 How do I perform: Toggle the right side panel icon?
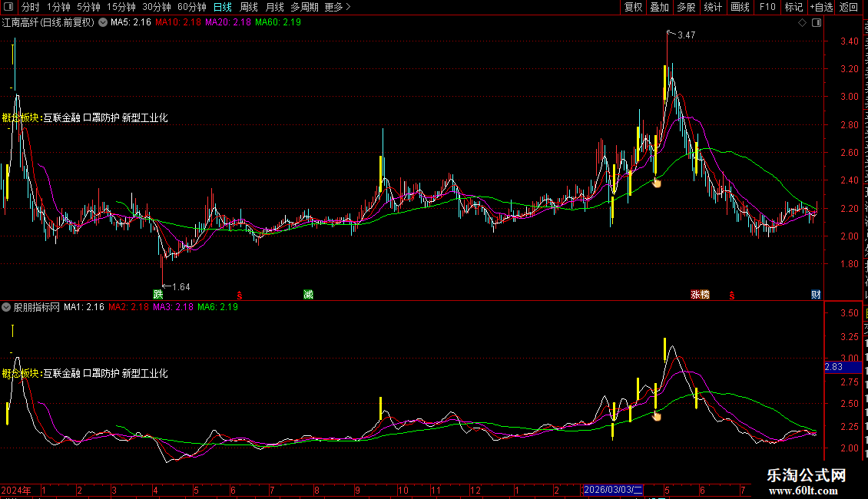(817, 23)
